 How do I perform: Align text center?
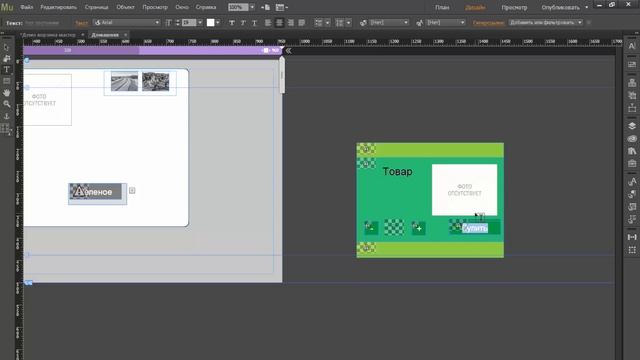click(x=279, y=23)
